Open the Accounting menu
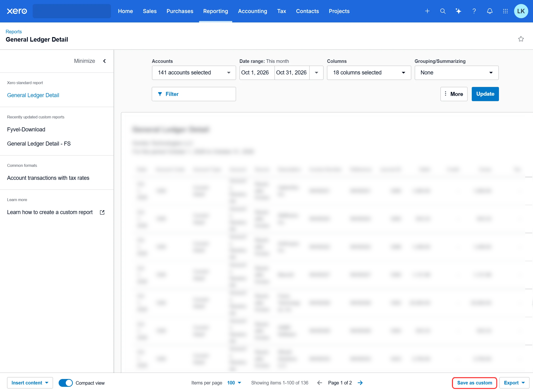The image size is (533, 392). [x=252, y=11]
